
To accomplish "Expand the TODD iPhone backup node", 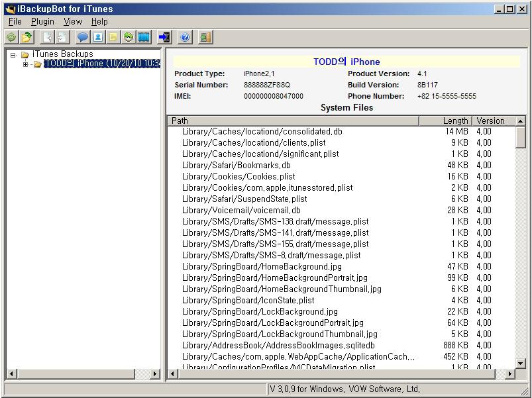I will pyautogui.click(x=26, y=64).
